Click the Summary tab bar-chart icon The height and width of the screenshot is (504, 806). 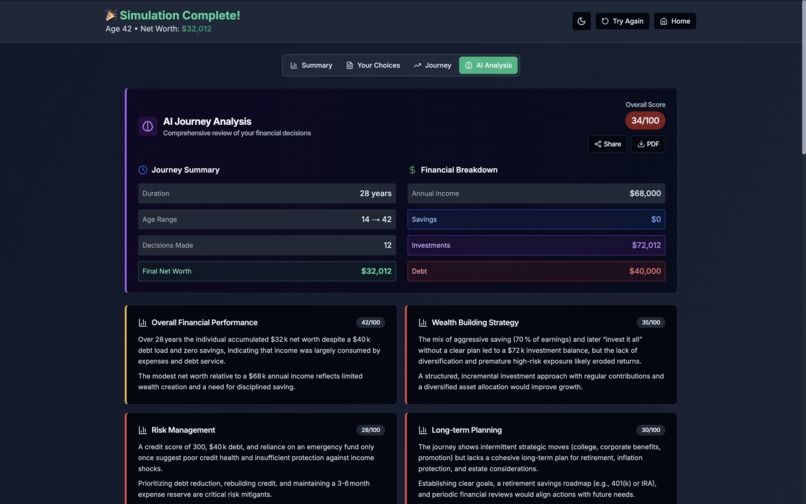coord(294,65)
